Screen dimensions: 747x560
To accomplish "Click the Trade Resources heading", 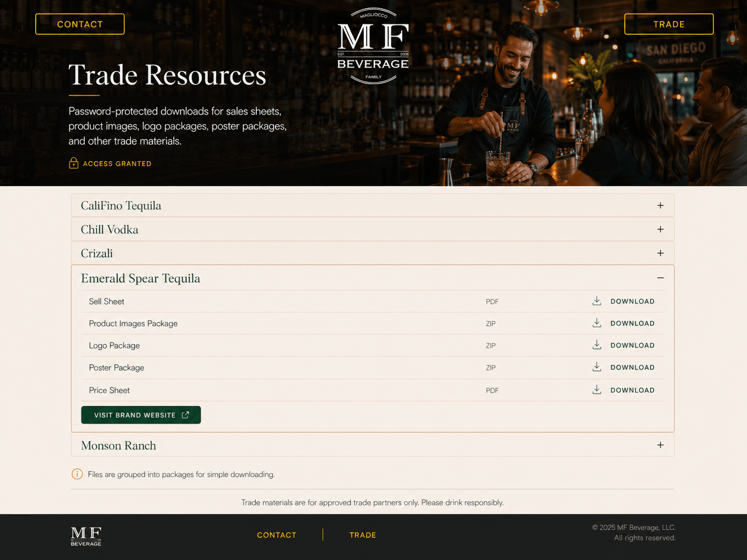I will click(x=167, y=75).
